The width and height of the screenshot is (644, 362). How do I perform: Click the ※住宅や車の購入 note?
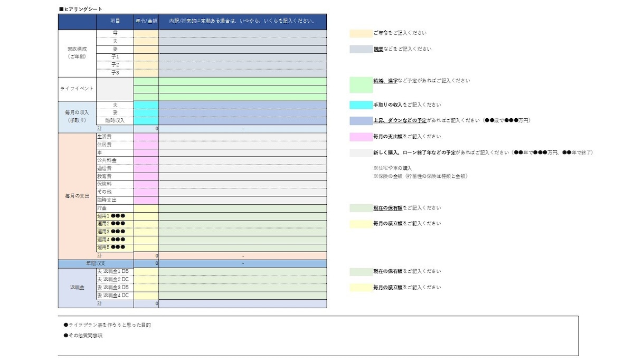point(393,168)
